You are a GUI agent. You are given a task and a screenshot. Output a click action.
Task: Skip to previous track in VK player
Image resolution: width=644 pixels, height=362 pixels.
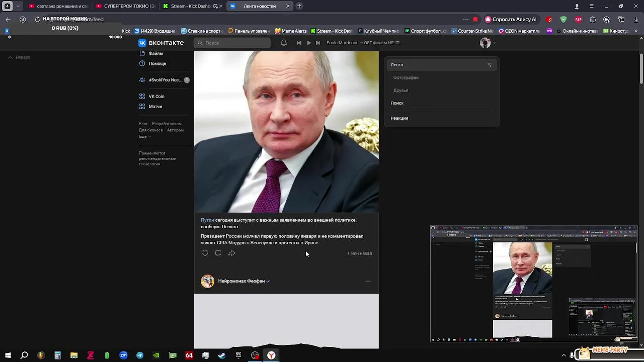pos(299,43)
